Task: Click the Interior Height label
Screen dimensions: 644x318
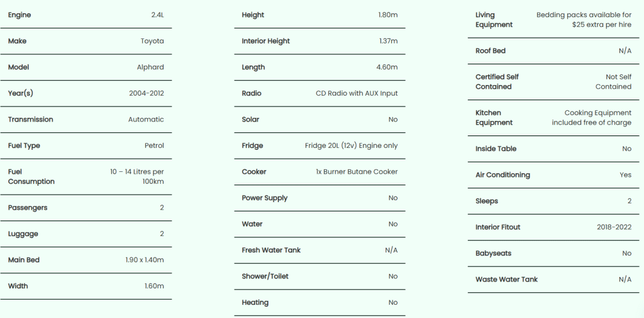Action: click(x=265, y=41)
